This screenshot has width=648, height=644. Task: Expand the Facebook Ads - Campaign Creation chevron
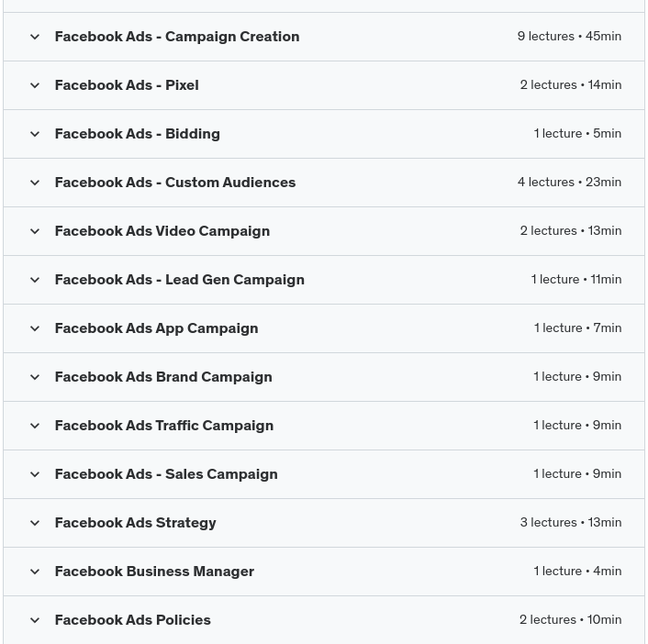(x=35, y=37)
